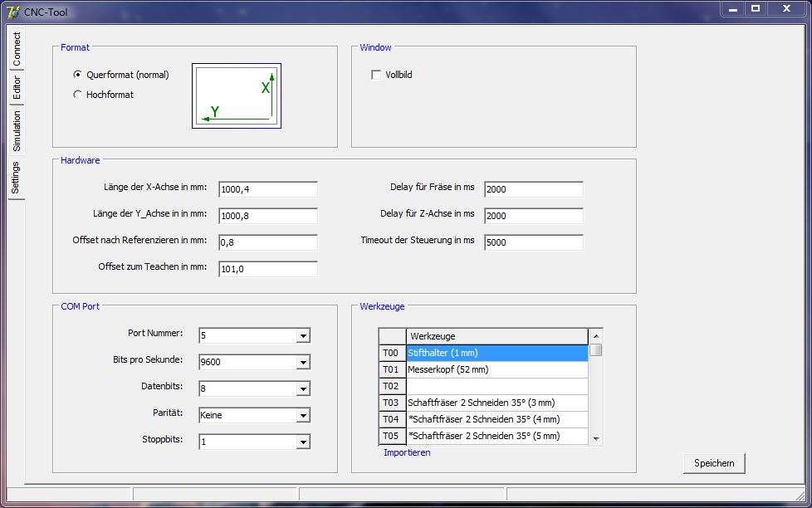The height and width of the screenshot is (508, 812).
Task: Select Querformat (normal) radio option
Action: [x=78, y=75]
